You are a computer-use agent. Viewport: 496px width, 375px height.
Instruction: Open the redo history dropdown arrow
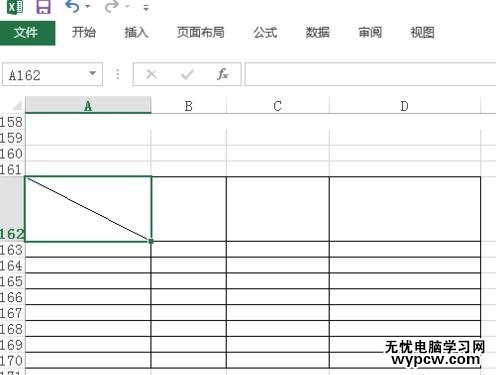point(127,7)
